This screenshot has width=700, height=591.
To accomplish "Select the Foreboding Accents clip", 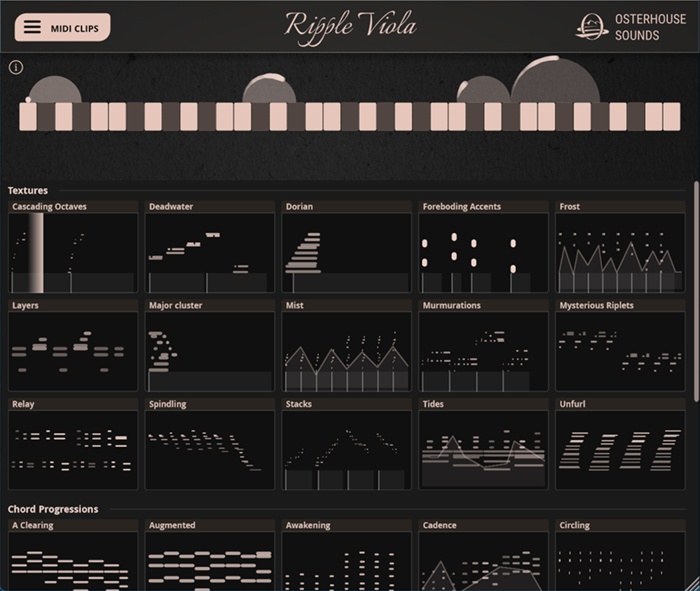I will [x=484, y=247].
